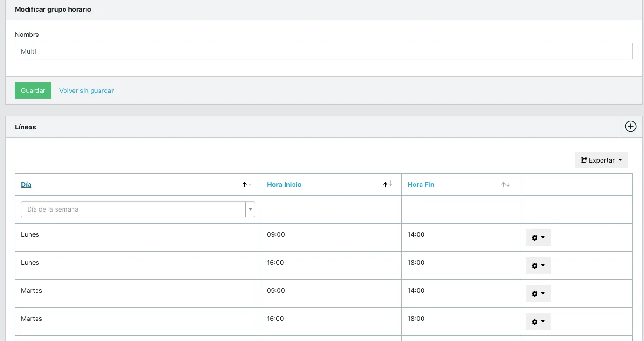Sort by Hora Inicio header
The height and width of the screenshot is (341, 644).
284,185
